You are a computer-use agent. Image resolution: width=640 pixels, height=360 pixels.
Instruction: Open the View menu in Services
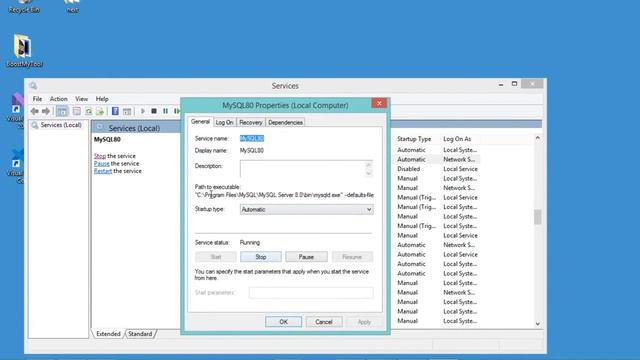[81, 99]
